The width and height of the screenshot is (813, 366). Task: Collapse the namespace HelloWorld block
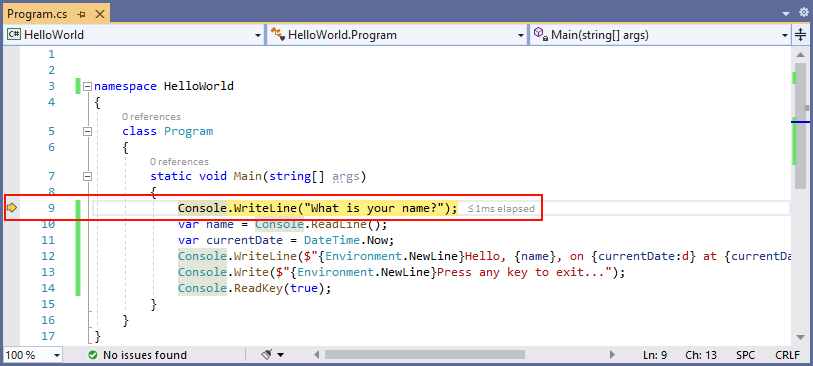(x=88, y=86)
